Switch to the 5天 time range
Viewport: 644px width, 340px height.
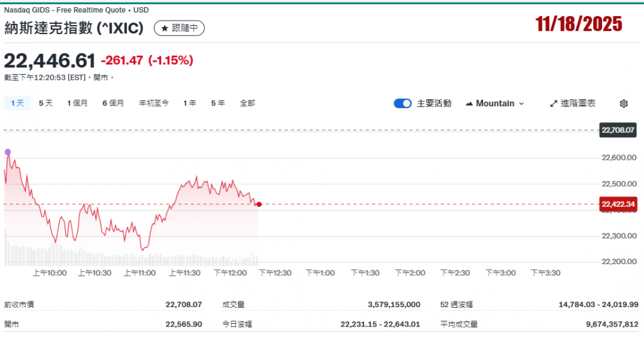tap(46, 103)
